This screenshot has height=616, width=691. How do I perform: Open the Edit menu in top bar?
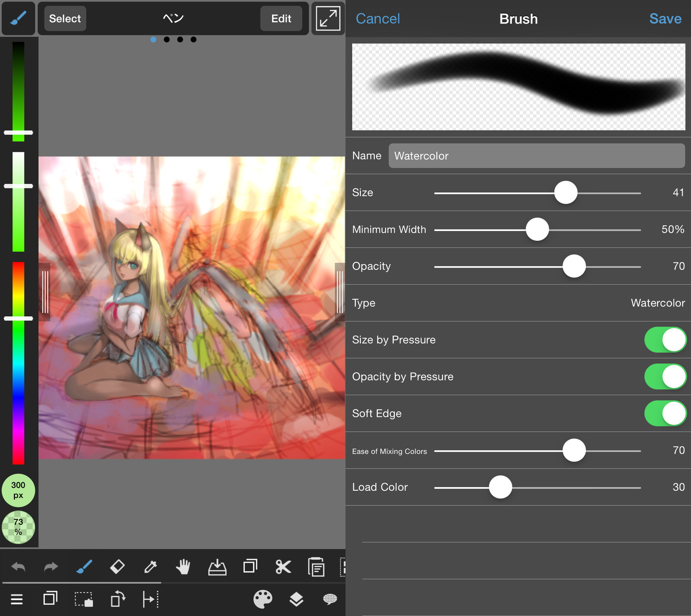pyautogui.click(x=281, y=18)
